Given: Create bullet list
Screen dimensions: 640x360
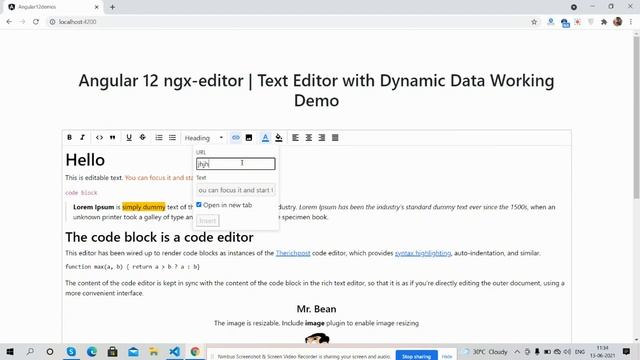Looking at the screenshot, I should [172, 138].
